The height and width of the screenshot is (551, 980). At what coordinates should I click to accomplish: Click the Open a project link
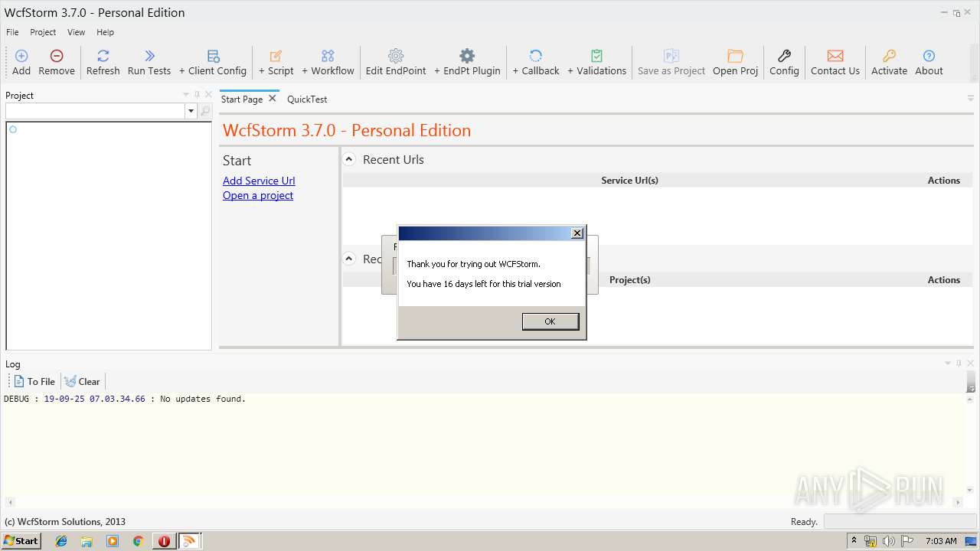pyautogui.click(x=258, y=195)
